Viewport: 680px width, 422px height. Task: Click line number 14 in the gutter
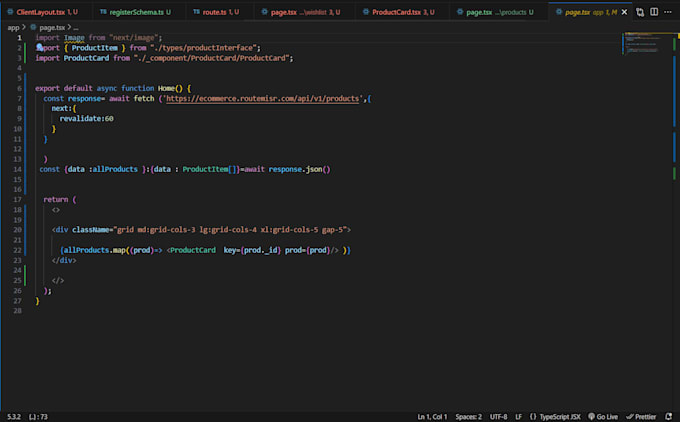[x=17, y=169]
